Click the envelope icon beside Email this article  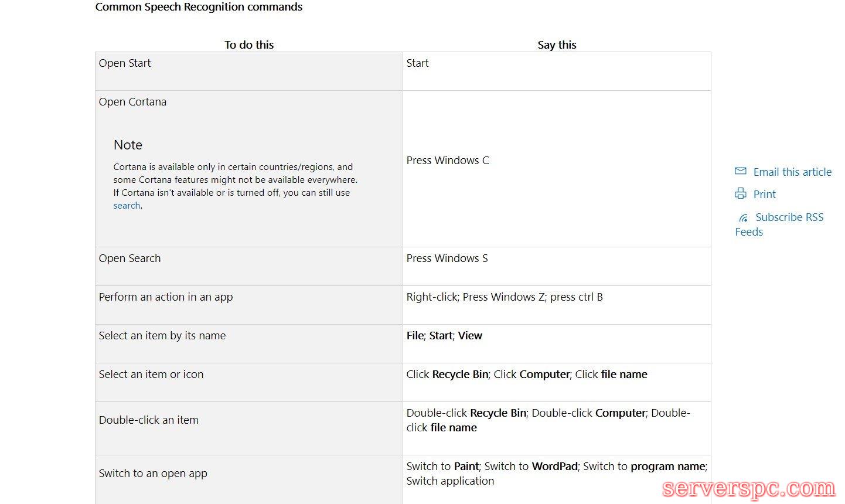click(741, 171)
